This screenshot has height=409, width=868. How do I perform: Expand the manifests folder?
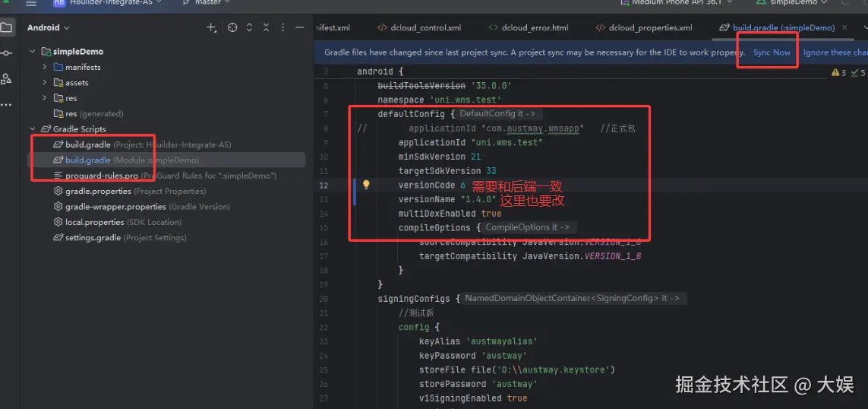[x=45, y=67]
